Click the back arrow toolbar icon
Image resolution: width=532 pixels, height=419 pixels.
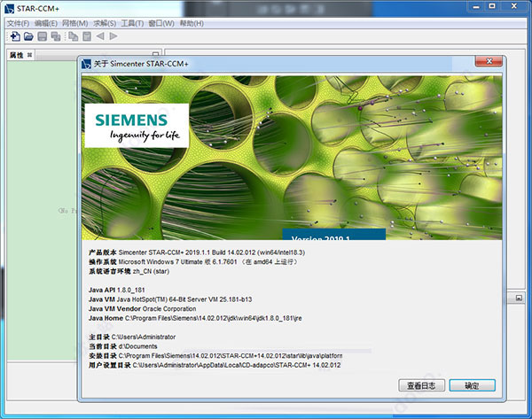click(x=100, y=36)
